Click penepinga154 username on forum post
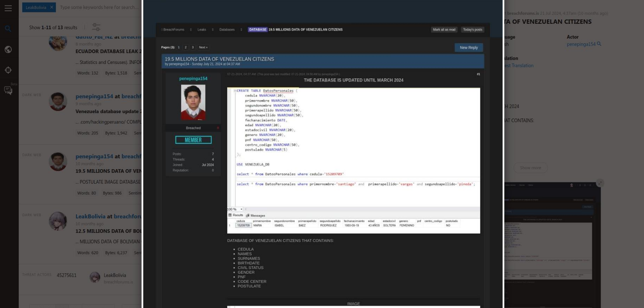Viewport: 644px width, 308px height. [193, 79]
